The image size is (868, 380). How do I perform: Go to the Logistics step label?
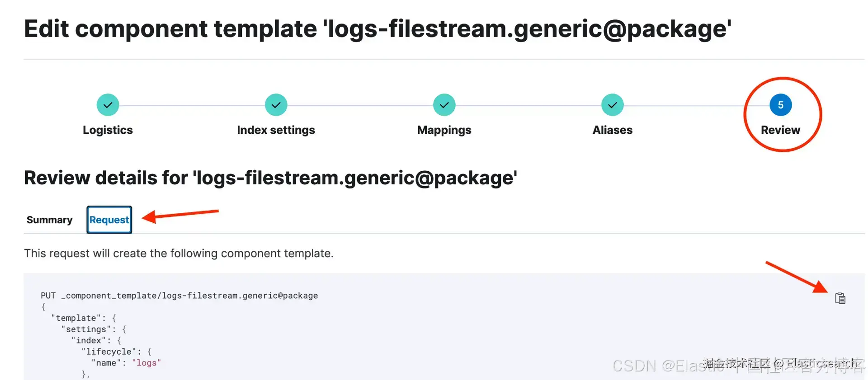tap(108, 130)
